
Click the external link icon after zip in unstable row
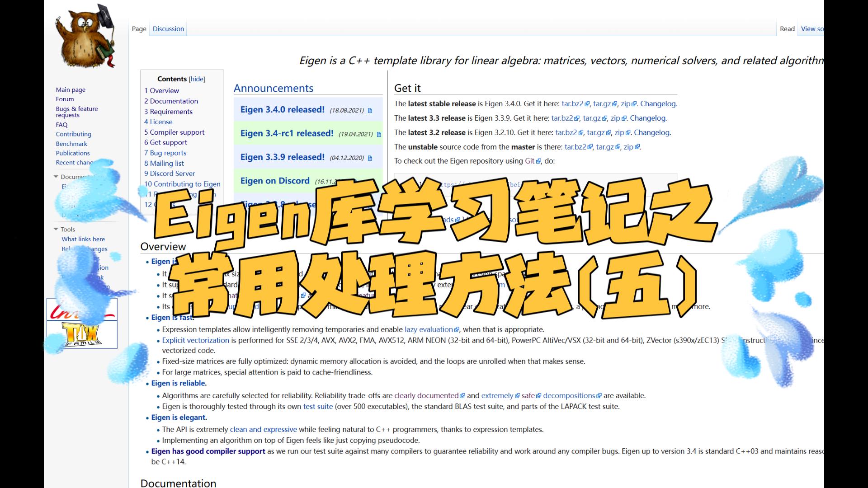pyautogui.click(x=637, y=147)
